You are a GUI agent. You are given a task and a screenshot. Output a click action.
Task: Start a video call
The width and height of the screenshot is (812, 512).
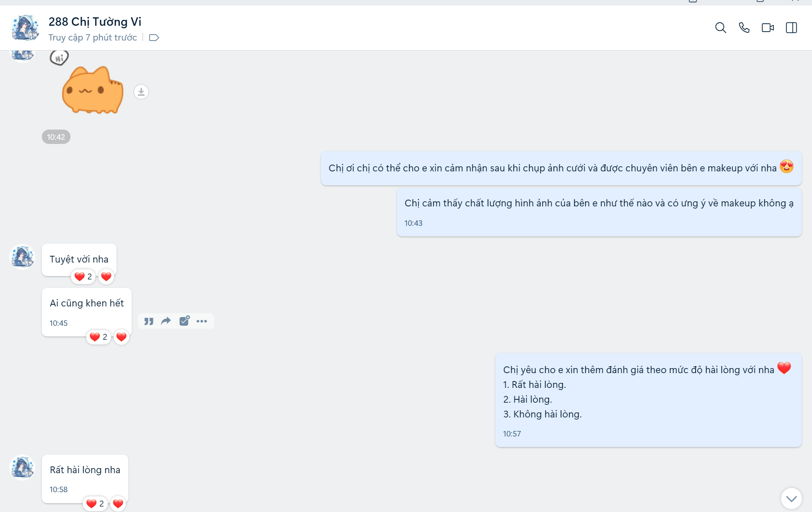[768, 28]
